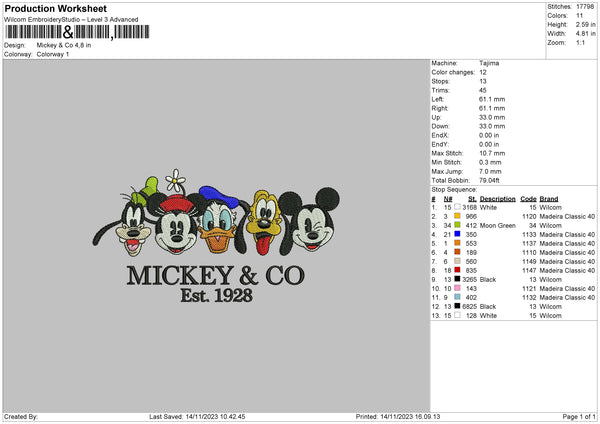This screenshot has width=600, height=424.
Task: Click the Max Jump value 7.0 mm
Action: click(490, 171)
